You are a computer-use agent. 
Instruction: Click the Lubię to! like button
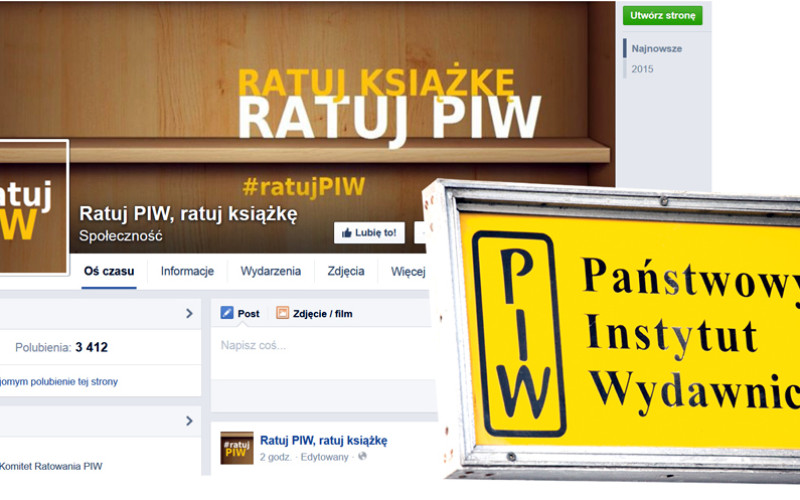tap(369, 233)
